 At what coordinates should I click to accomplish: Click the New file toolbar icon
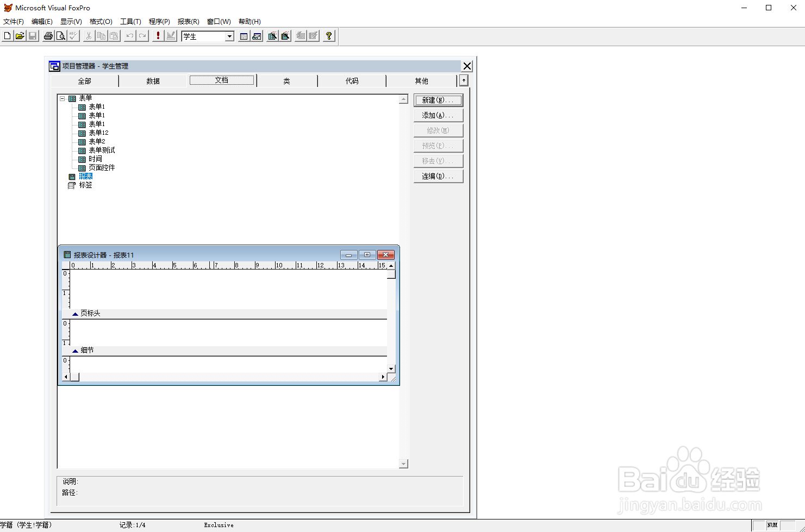[x=8, y=36]
